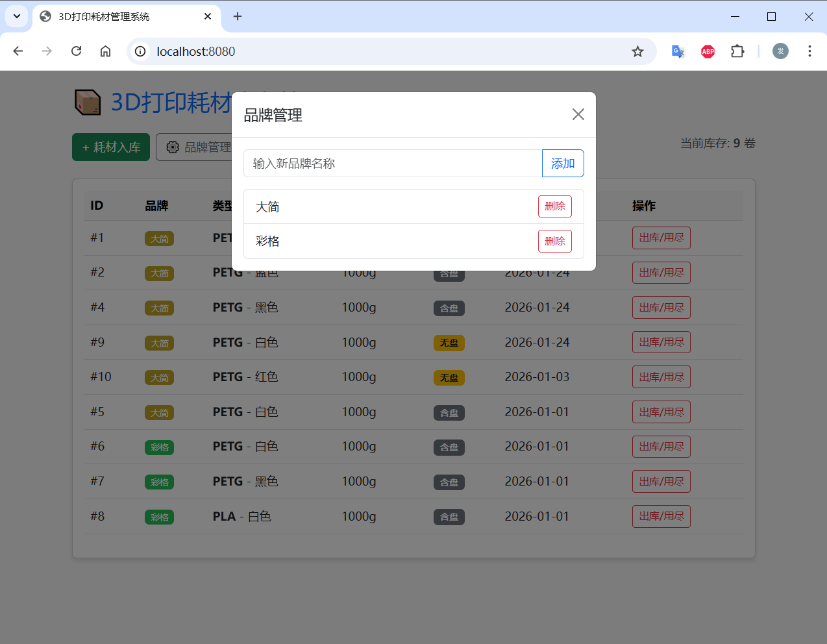Open the ABP ad blocker extension

[708, 51]
